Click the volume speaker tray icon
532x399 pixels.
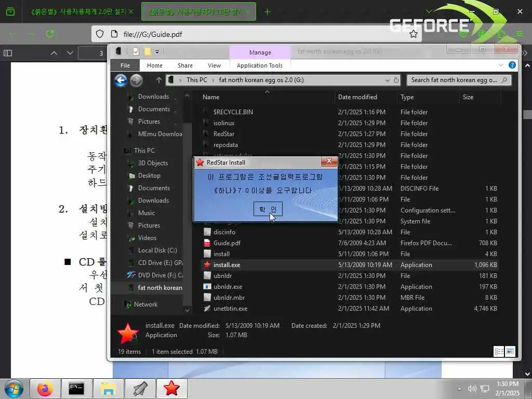click(472, 389)
